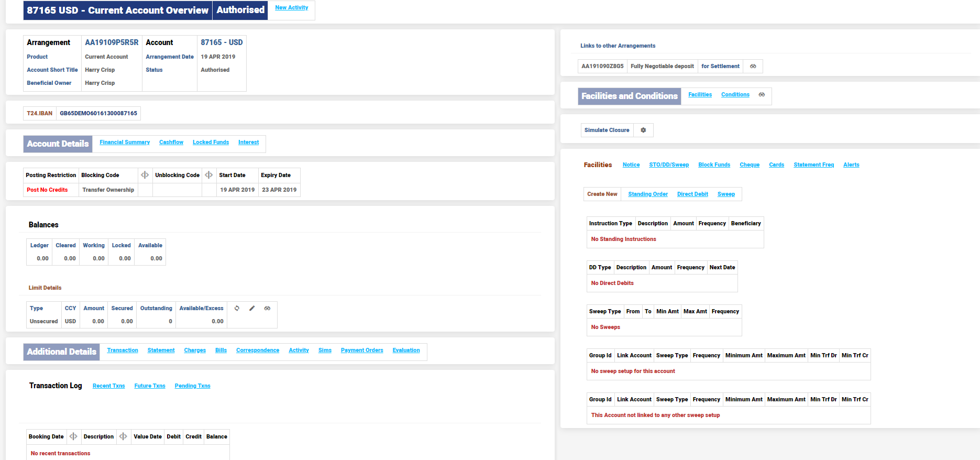
Task: Click the view glasses icon for arrangement AA191090Z8G5
Action: point(753,66)
